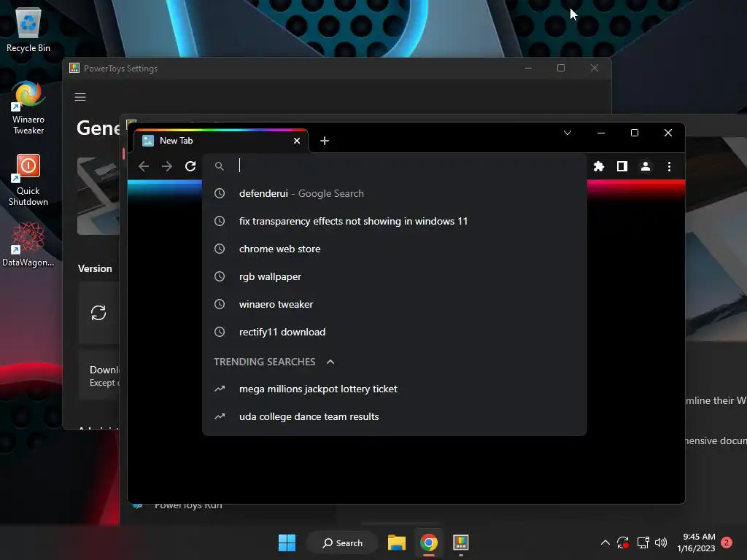Image resolution: width=747 pixels, height=560 pixels.
Task: Open 'uda college dance team results' trend
Action: (395, 416)
